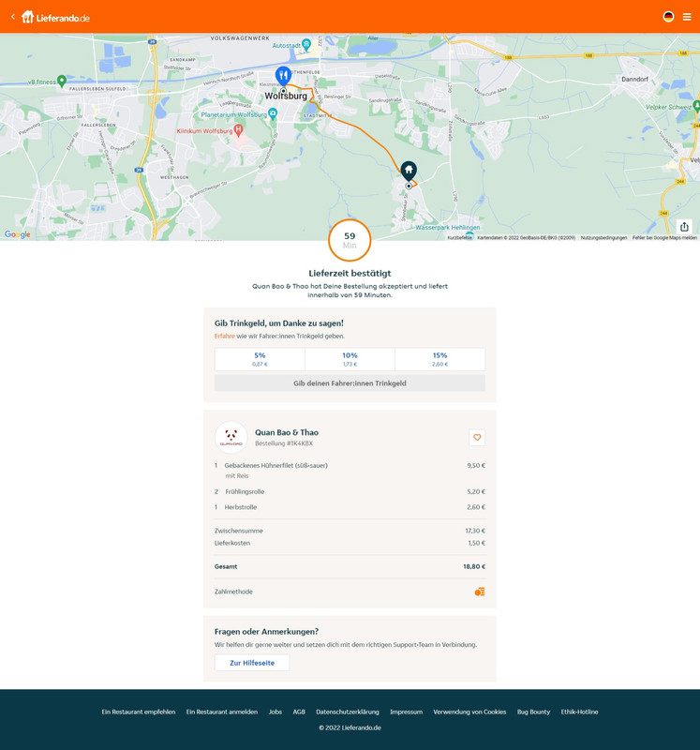Click the Herbstrolle order item

pyautogui.click(x=241, y=507)
